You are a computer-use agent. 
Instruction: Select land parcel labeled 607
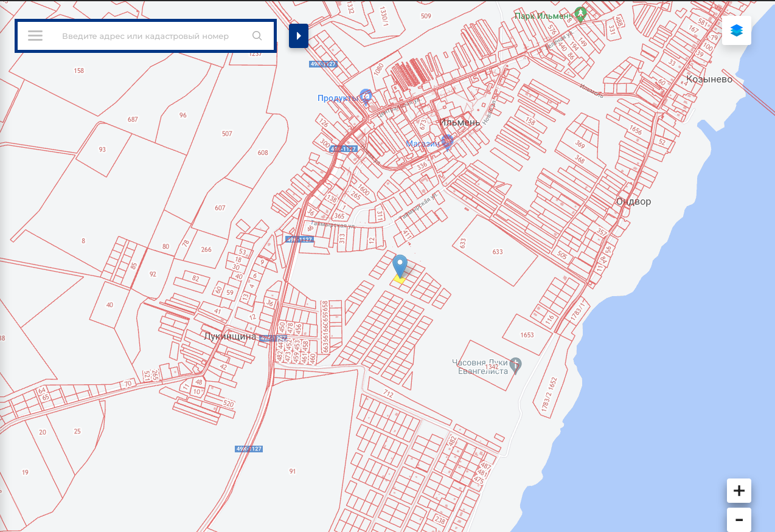(x=220, y=208)
